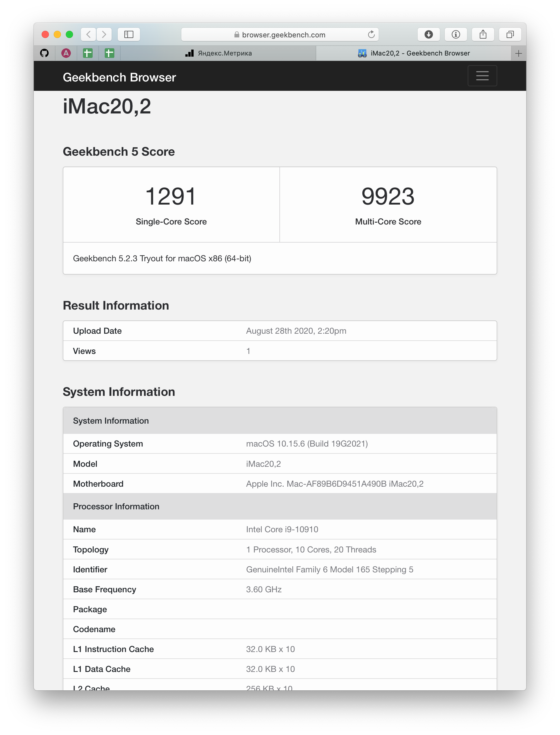Screen dimensions: 560x735
Task: Click the Model value iMac20,2
Action: click(x=263, y=464)
